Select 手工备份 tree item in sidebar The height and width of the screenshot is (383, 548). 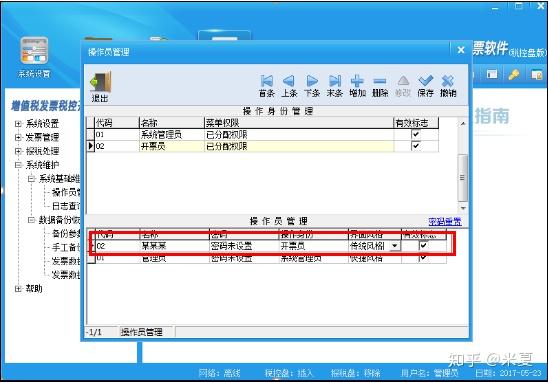tap(66, 247)
